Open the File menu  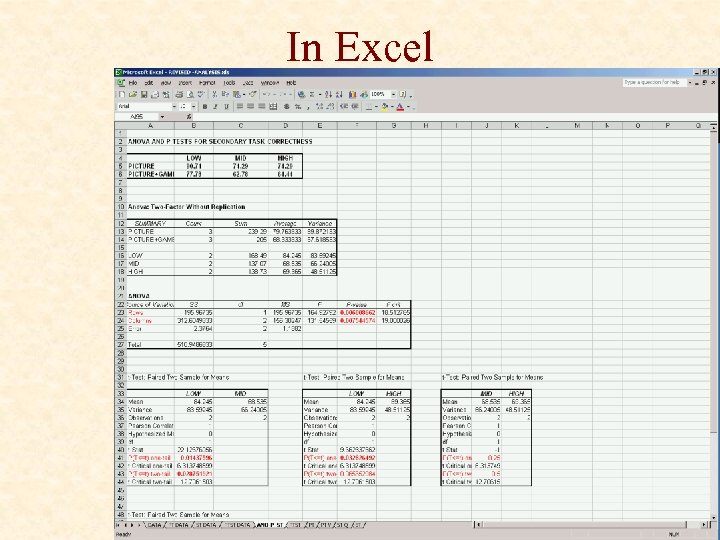coord(133,83)
